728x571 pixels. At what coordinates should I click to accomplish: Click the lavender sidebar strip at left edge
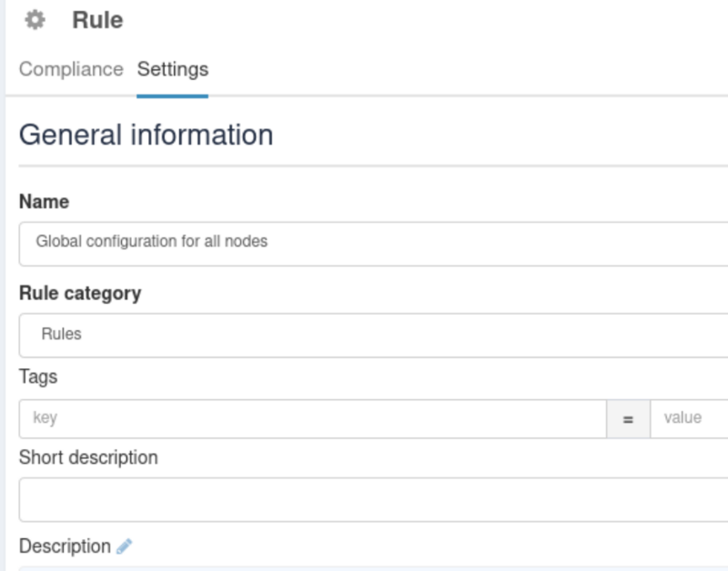pos(3,285)
